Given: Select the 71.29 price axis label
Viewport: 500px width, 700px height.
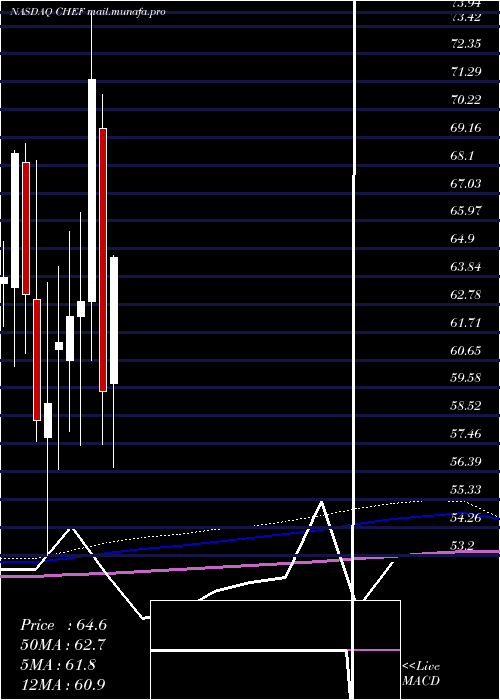Looking at the screenshot, I should point(466,71).
